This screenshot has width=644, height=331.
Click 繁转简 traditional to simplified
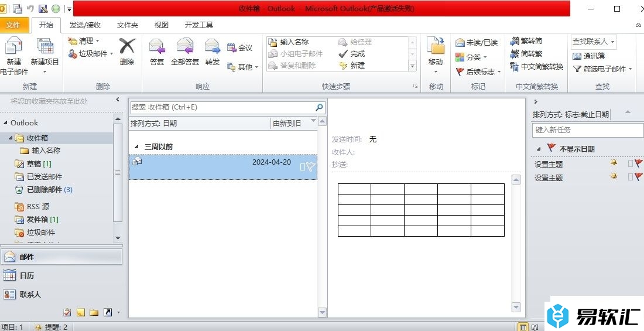pyautogui.click(x=526, y=41)
